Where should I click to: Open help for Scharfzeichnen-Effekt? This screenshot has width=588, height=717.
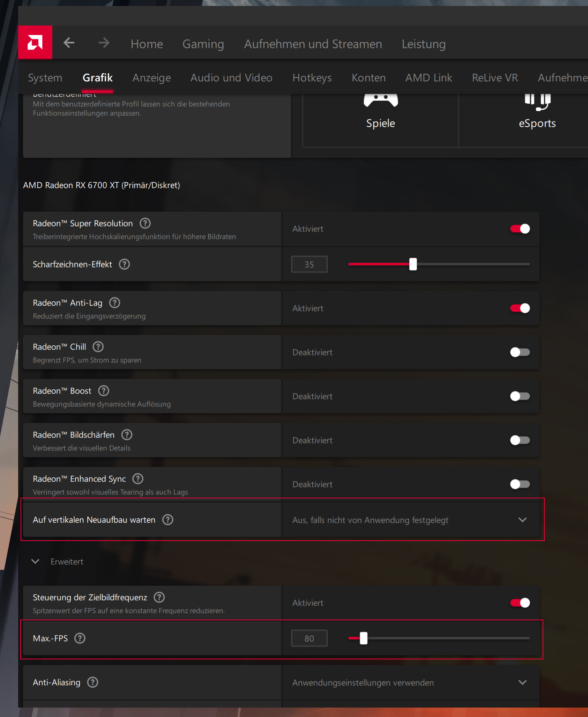point(125,264)
